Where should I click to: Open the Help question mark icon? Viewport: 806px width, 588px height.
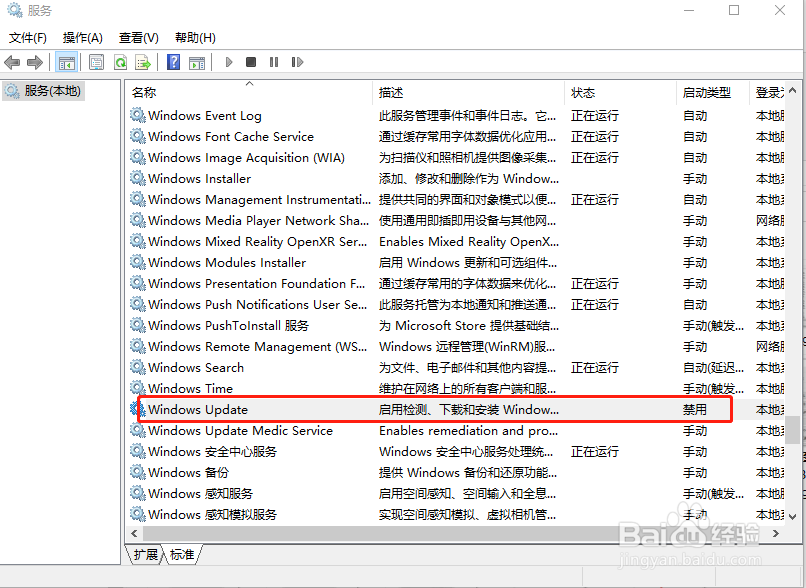click(174, 62)
